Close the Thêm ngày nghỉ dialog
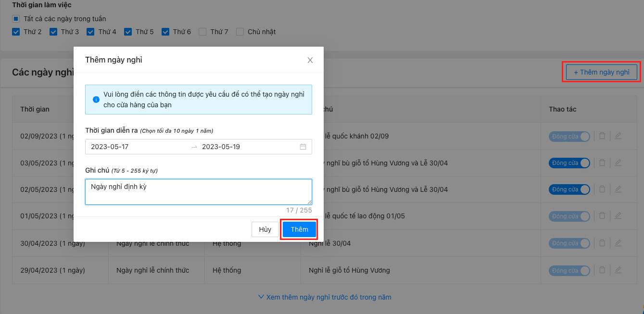 click(x=310, y=60)
